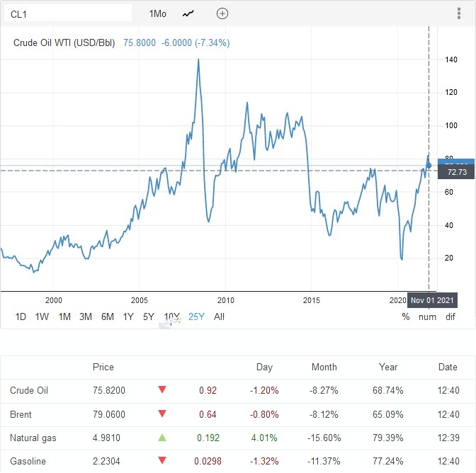
Task: Sort the table by the Price column header
Action: click(x=103, y=367)
